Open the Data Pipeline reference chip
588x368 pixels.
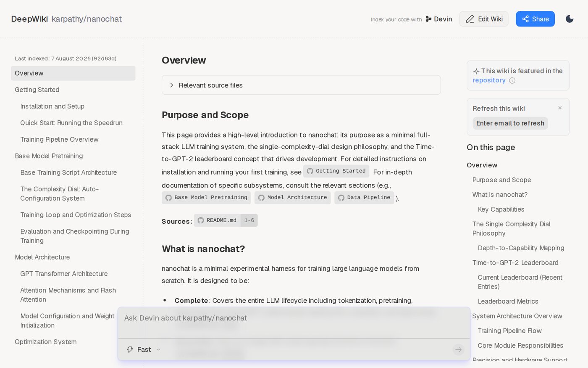364,198
